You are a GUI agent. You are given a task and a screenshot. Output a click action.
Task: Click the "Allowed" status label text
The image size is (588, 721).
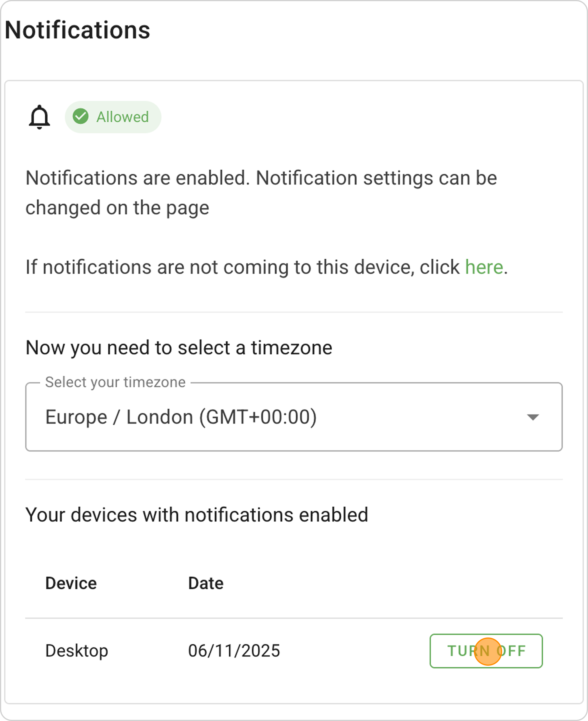coord(122,117)
